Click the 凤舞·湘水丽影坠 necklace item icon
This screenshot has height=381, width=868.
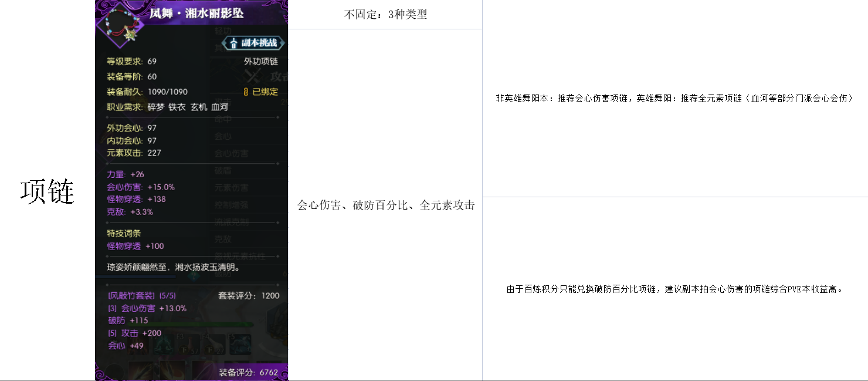121,22
